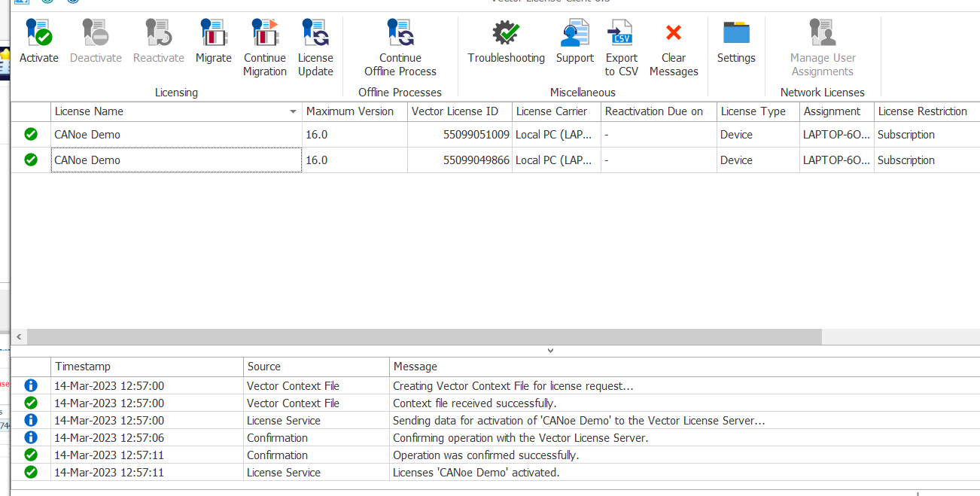Sort messages by Timestamp header
Screen dimensions: 980x496
[x=148, y=367]
